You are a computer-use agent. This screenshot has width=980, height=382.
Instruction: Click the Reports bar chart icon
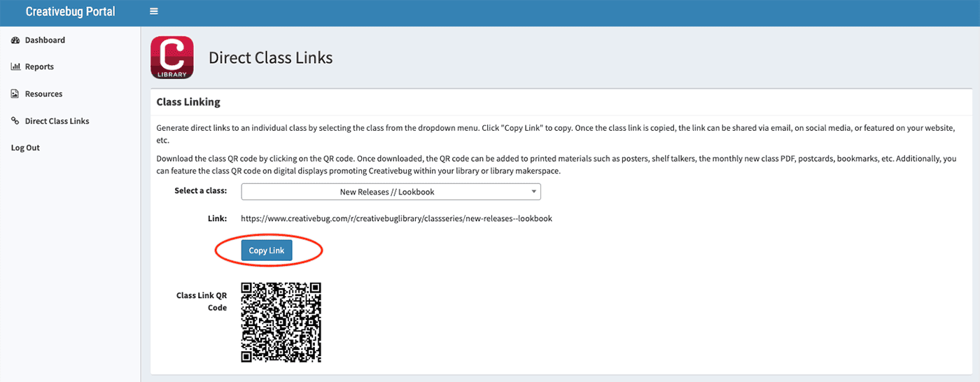[x=15, y=66]
